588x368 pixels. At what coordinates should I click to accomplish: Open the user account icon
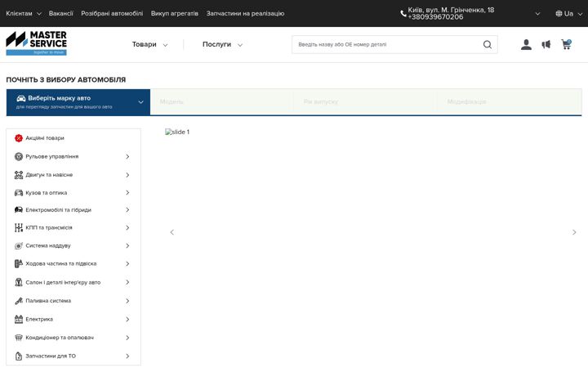[x=526, y=45]
